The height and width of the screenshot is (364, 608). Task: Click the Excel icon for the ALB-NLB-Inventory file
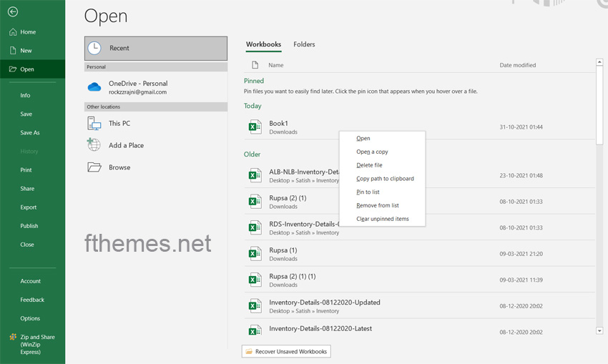click(x=255, y=175)
